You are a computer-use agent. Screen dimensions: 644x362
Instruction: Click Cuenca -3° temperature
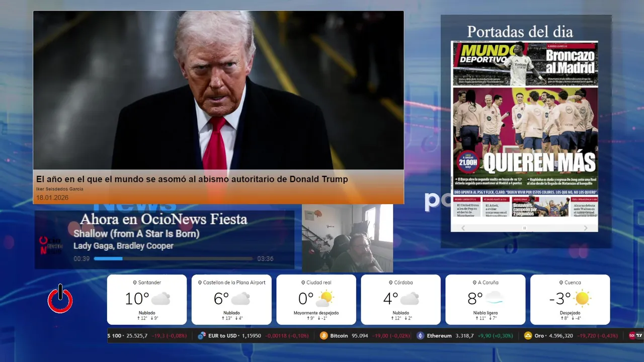[x=560, y=299]
